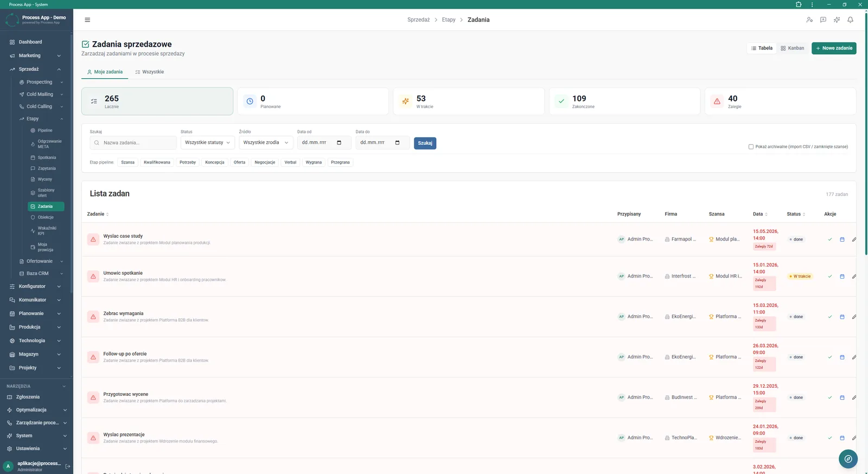Open 'Wszystkie zrodla' source dropdown
The width and height of the screenshot is (868, 474).
point(266,143)
